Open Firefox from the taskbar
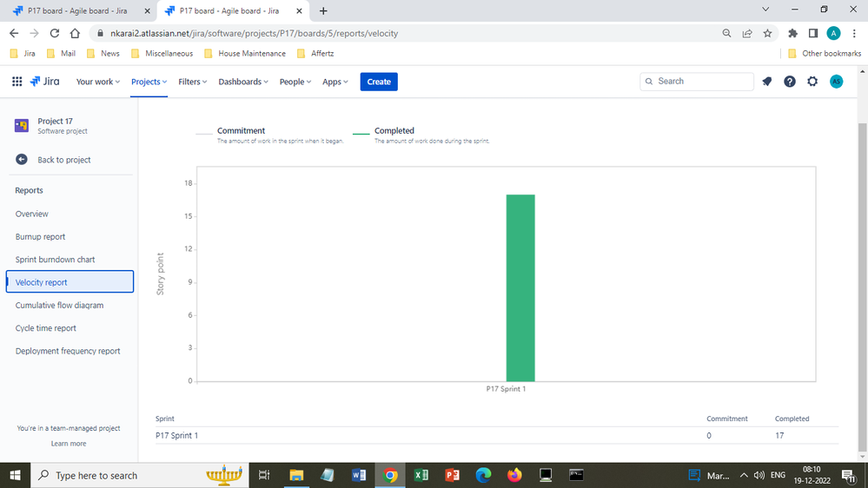Viewport: 868px width, 488px height. pos(514,475)
